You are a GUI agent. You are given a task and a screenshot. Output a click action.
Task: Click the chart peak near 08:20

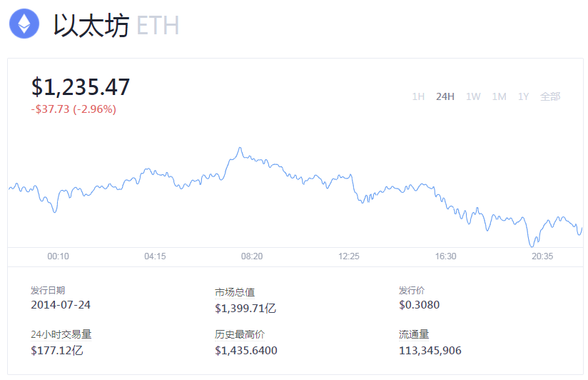[240, 149]
